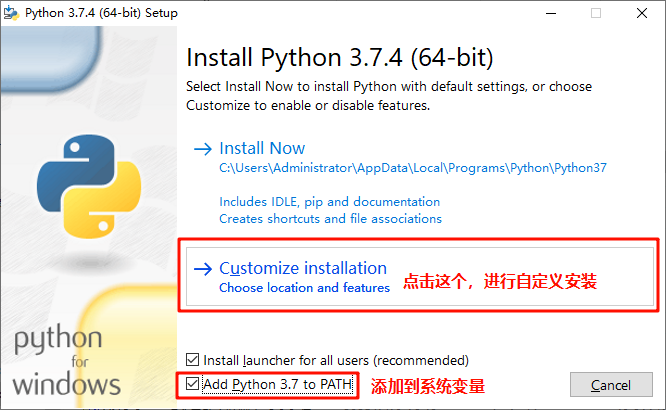Click 'Choose location and features' subtitle

click(305, 288)
